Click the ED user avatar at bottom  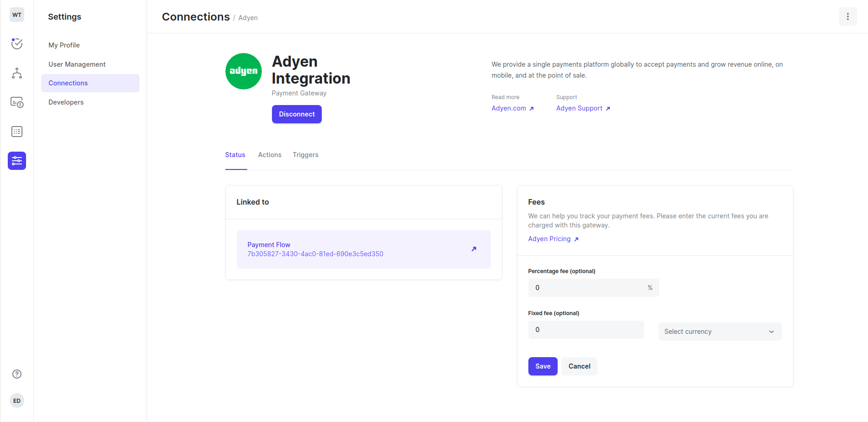coord(16,400)
